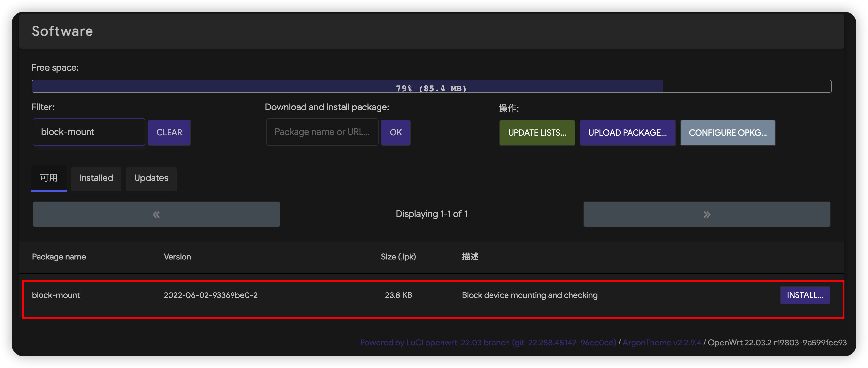The height and width of the screenshot is (368, 868).
Task: Open the Powered by LuCI openwrt-22.03 link
Action: click(488, 343)
